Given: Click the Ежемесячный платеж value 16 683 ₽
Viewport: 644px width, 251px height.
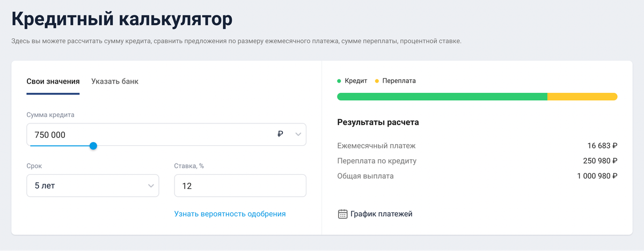Looking at the screenshot, I should tap(602, 145).
